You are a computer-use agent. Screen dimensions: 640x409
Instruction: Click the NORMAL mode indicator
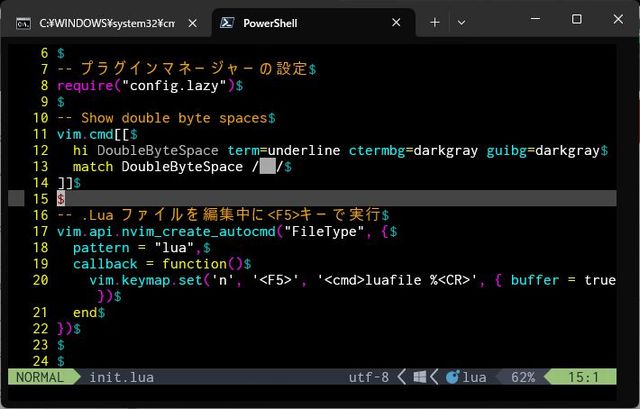click(39, 377)
